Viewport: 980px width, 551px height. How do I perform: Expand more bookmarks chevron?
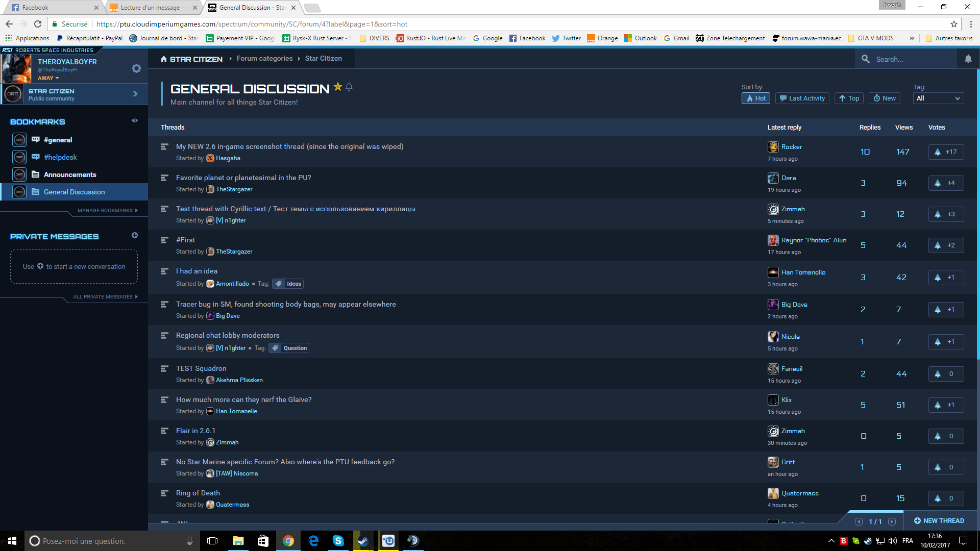[x=912, y=38]
